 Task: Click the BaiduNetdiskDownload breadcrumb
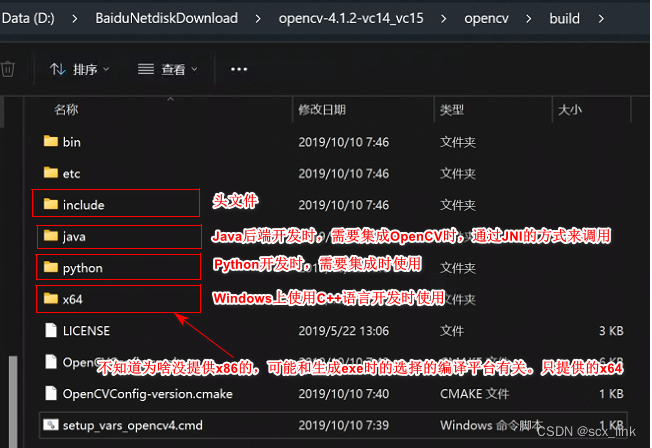(167, 18)
